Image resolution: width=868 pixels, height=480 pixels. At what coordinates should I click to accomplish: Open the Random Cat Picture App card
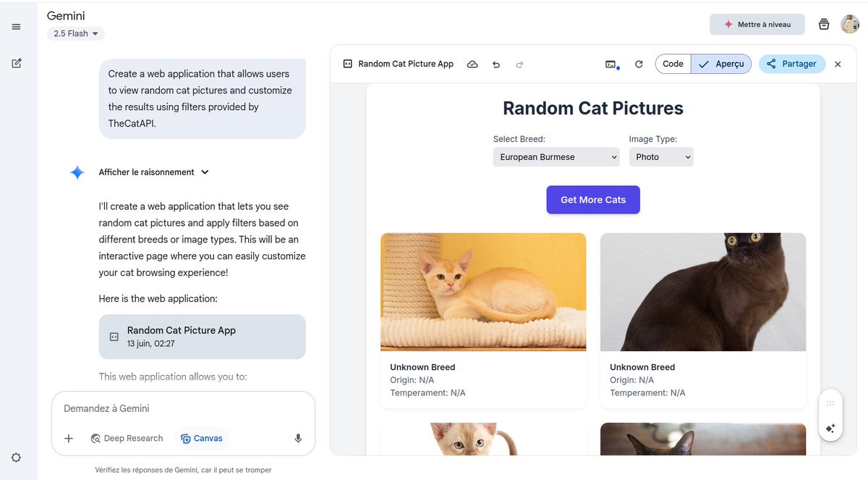[203, 337]
